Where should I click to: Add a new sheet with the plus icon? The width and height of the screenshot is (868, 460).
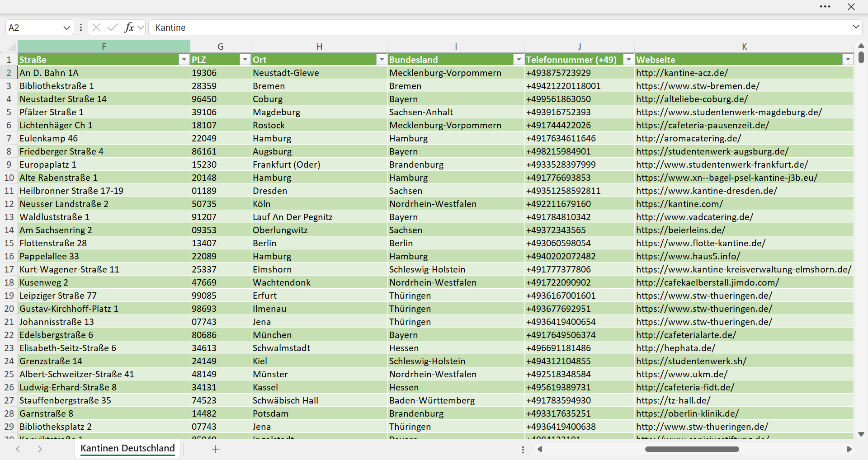(216, 449)
